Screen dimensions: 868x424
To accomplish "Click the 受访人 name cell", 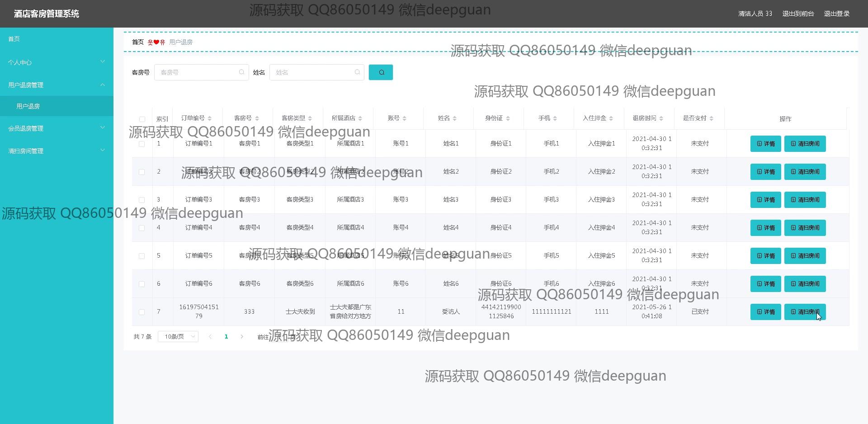I will click(451, 312).
